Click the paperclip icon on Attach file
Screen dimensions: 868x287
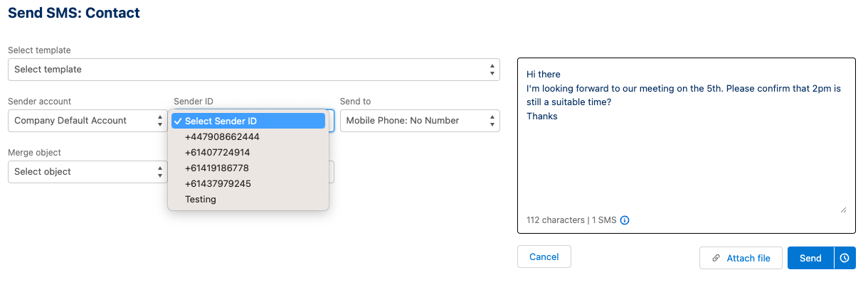[x=716, y=258]
